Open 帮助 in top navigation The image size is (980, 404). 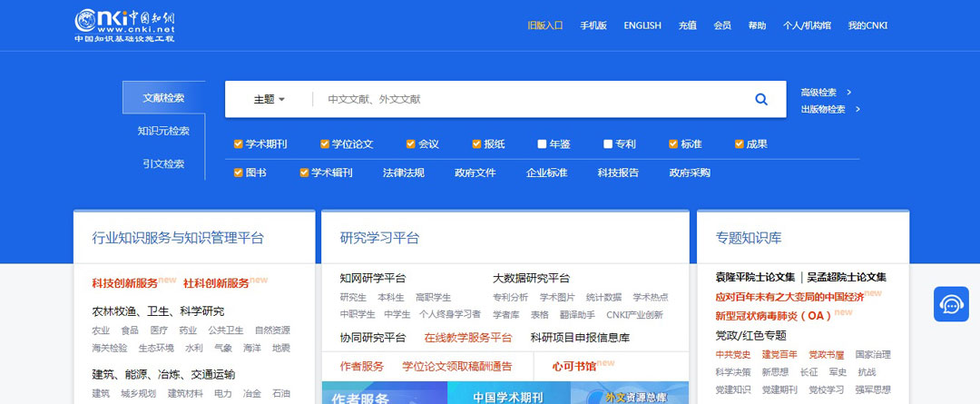point(757,25)
